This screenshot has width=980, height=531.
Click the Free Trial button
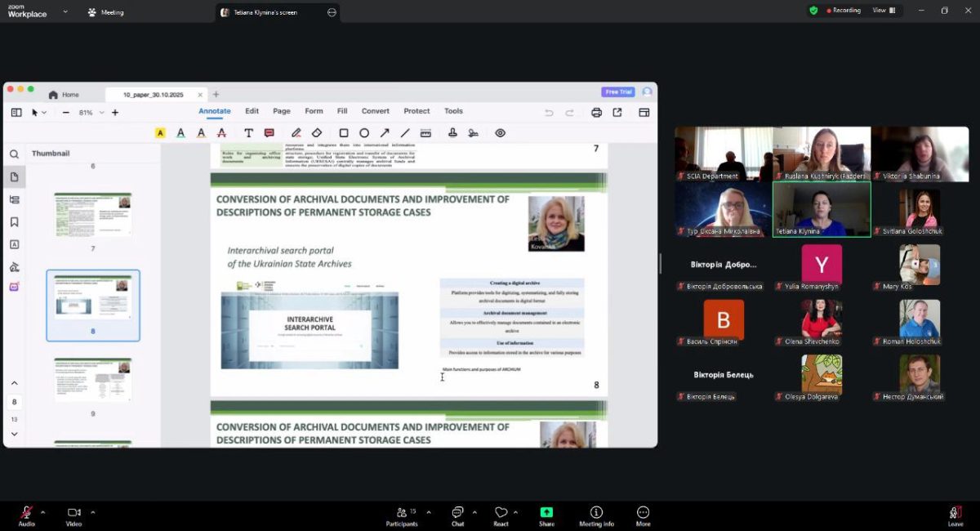click(x=617, y=92)
